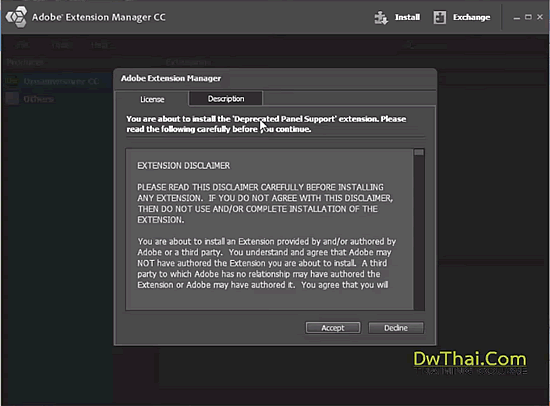Click the Install puzzle-piece icon
This screenshot has height=406, width=550.
click(x=381, y=18)
